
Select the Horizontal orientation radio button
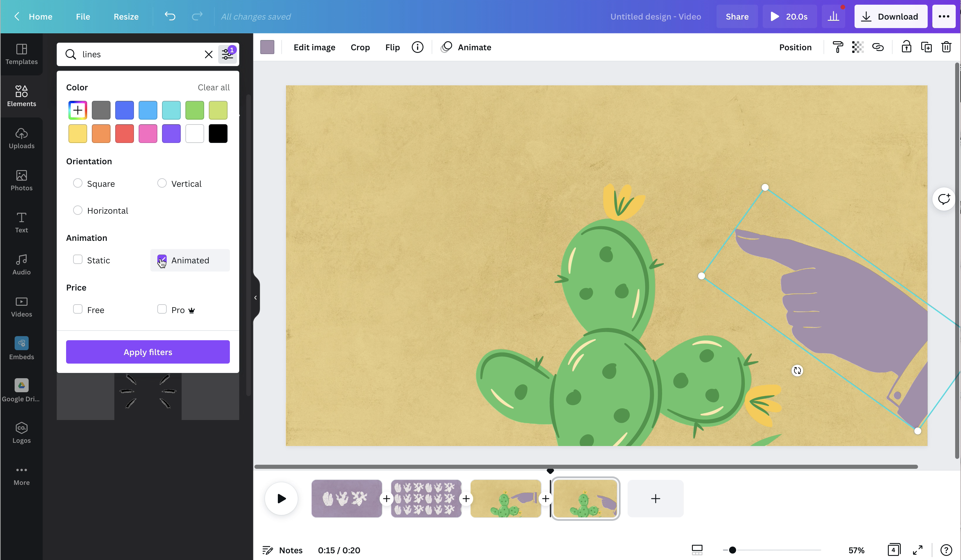pos(78,210)
